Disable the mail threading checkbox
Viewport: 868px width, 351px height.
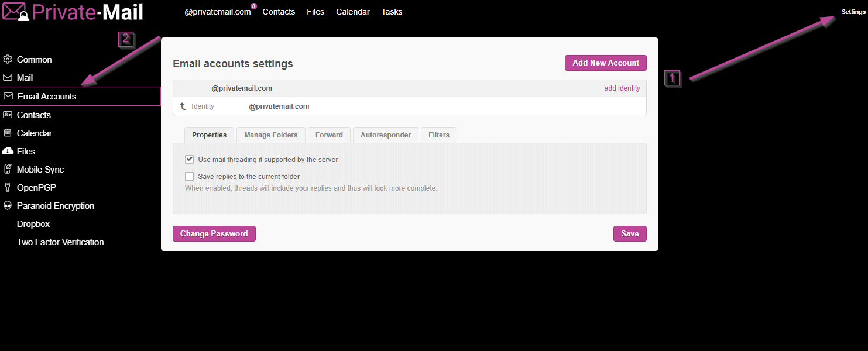coord(189,159)
